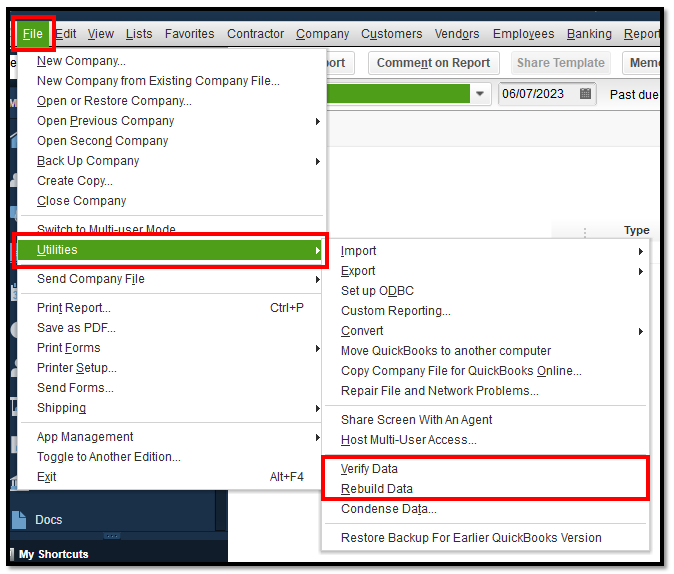Open the Banking menu

589,34
